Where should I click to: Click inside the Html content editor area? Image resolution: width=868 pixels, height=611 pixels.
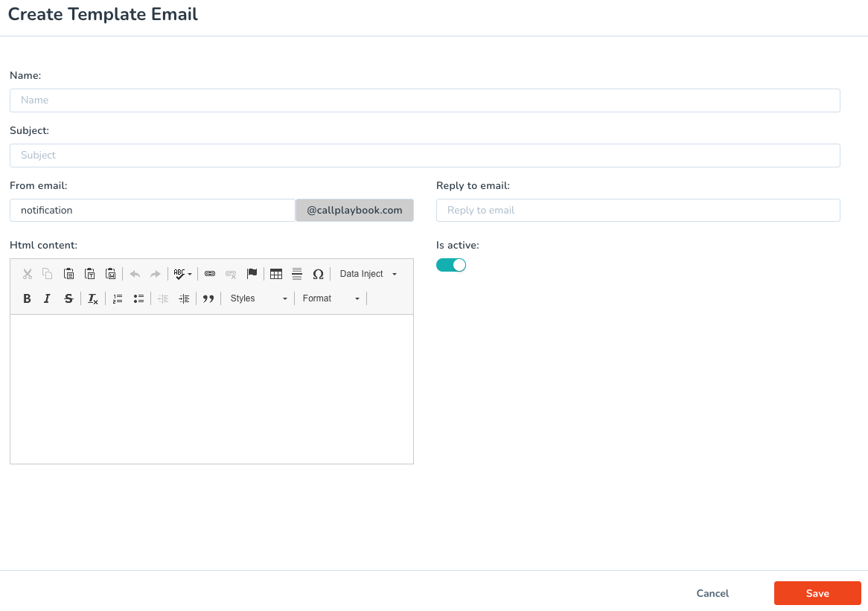(211, 389)
